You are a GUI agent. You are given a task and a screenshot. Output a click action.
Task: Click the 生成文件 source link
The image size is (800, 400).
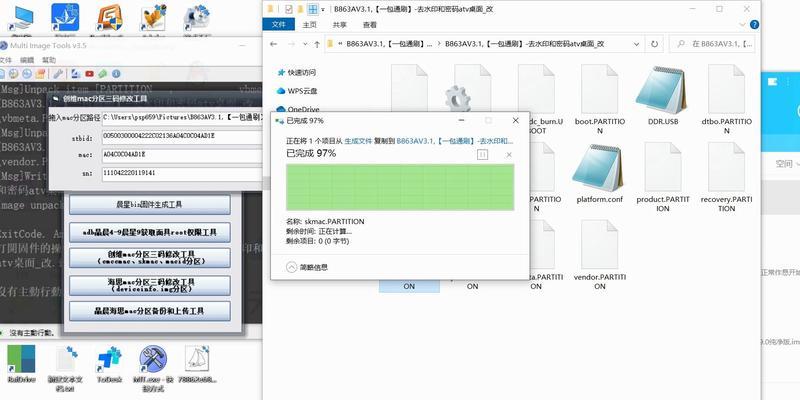(x=358, y=140)
